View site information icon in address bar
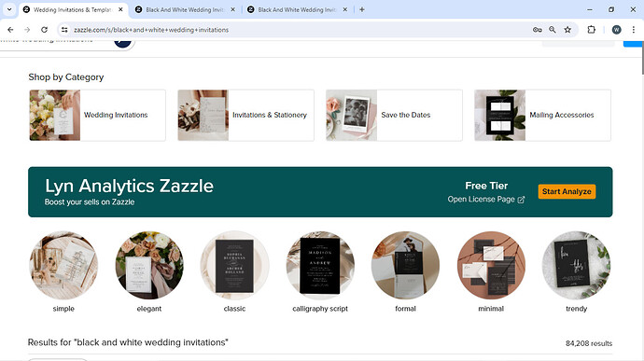Viewport: 644px width, 361px height. (x=64, y=30)
